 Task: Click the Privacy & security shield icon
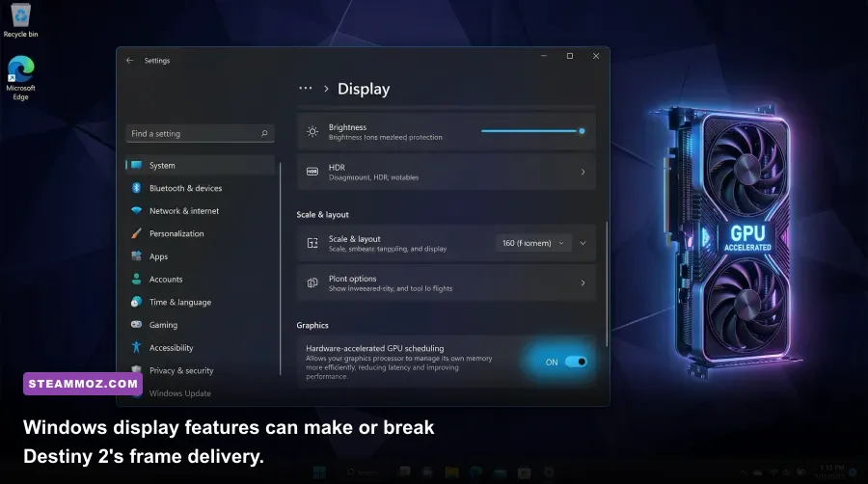(x=136, y=369)
